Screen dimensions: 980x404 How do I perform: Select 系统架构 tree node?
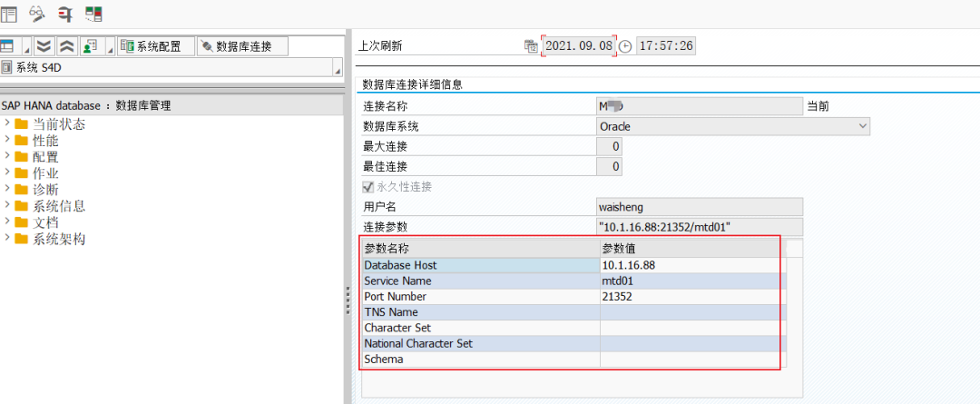tap(59, 238)
